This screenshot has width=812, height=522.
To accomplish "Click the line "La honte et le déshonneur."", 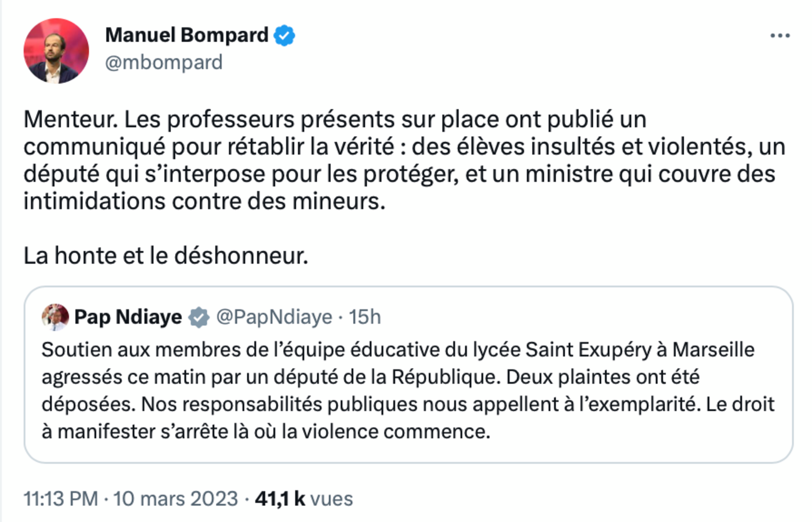I will pos(166,256).
